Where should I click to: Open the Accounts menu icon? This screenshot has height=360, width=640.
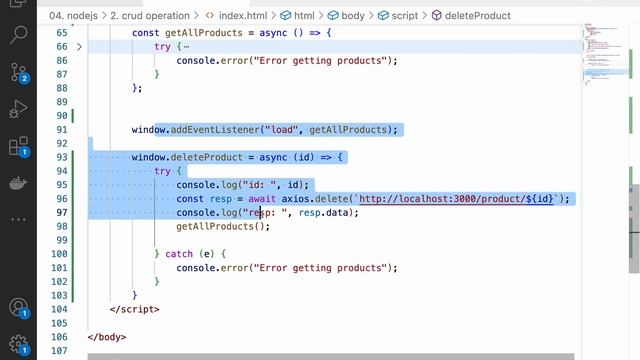coord(18,308)
